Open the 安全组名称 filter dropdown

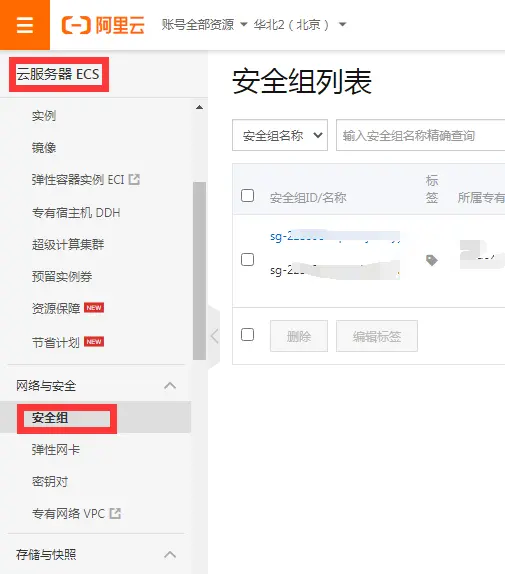tap(280, 135)
